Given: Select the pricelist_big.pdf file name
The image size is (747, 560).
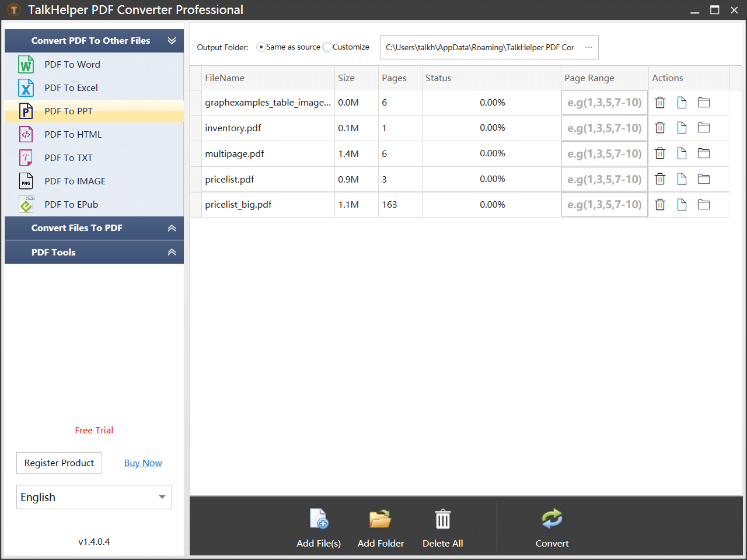Looking at the screenshot, I should (238, 205).
